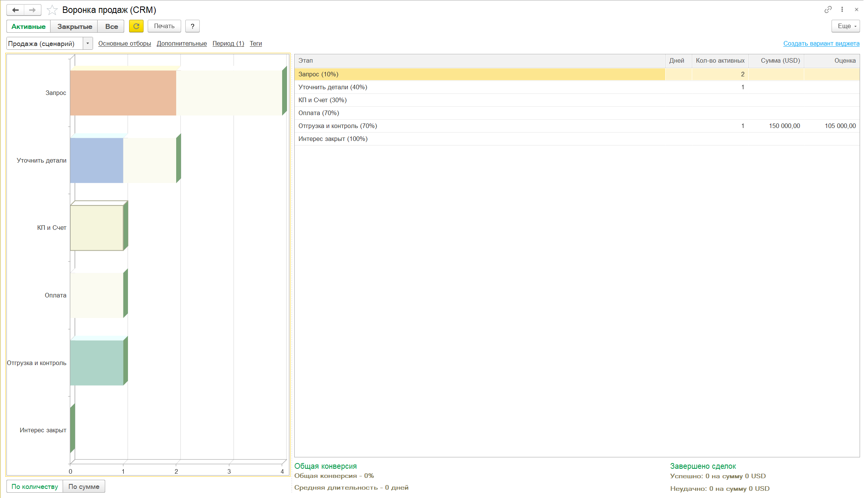The width and height of the screenshot is (868, 498).
Task: Click the back navigation arrow
Action: click(x=15, y=10)
